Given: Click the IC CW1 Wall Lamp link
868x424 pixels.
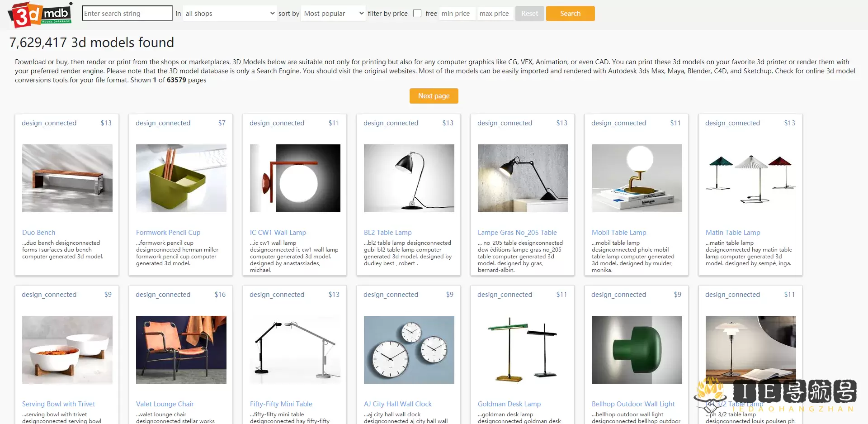Looking at the screenshot, I should [x=278, y=232].
